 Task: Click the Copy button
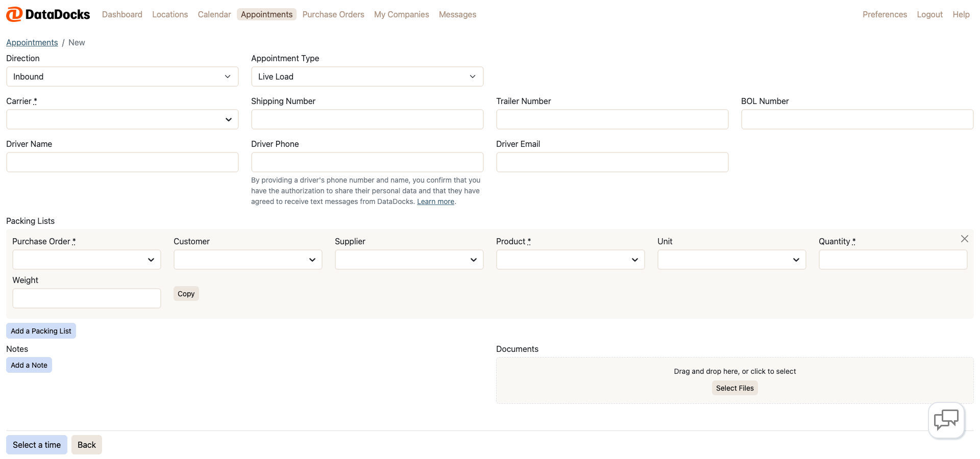186,294
